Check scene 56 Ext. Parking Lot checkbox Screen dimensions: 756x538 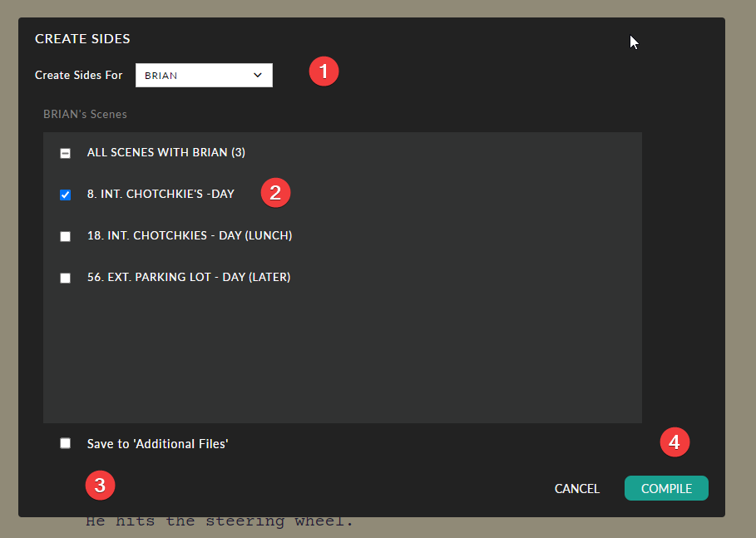(x=65, y=279)
